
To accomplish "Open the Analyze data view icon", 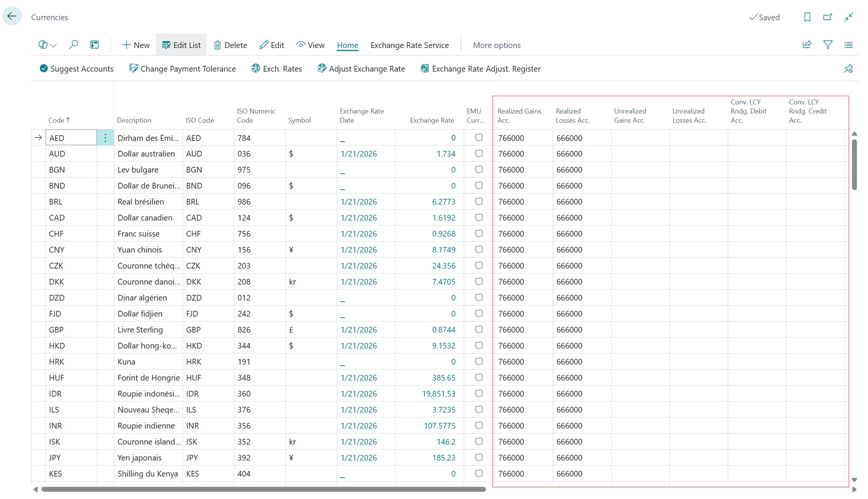I will pyautogui.click(x=94, y=45).
